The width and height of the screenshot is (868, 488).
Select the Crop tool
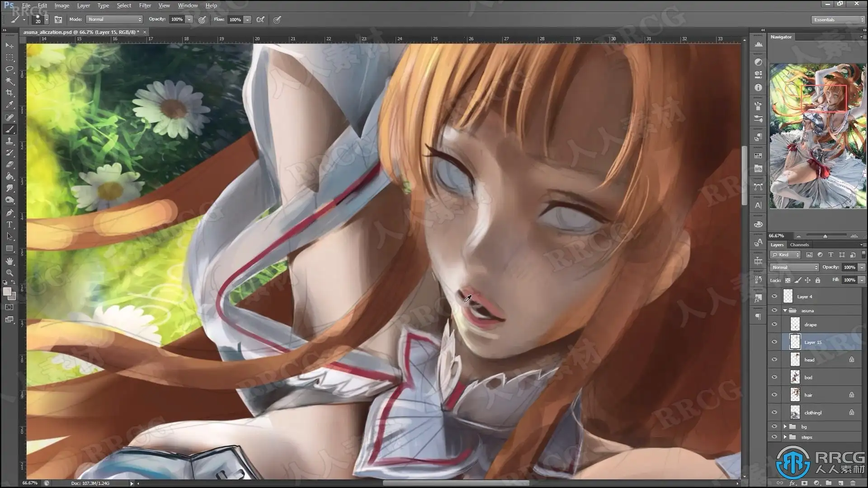(x=9, y=93)
